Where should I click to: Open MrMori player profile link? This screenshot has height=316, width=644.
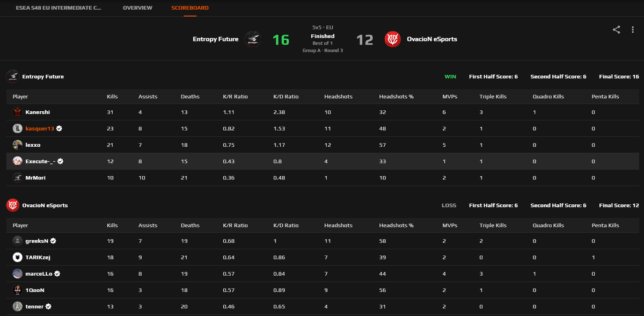tap(35, 178)
